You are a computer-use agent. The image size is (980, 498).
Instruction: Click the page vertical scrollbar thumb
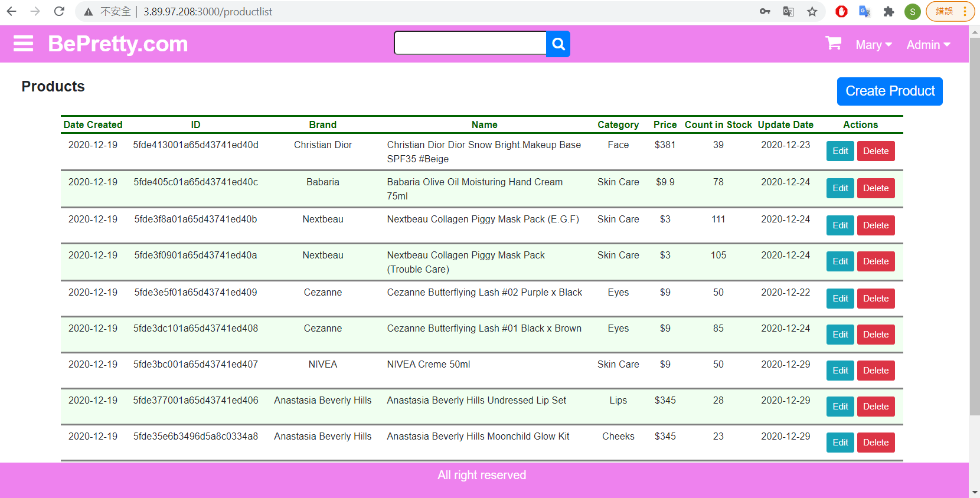pos(974,227)
